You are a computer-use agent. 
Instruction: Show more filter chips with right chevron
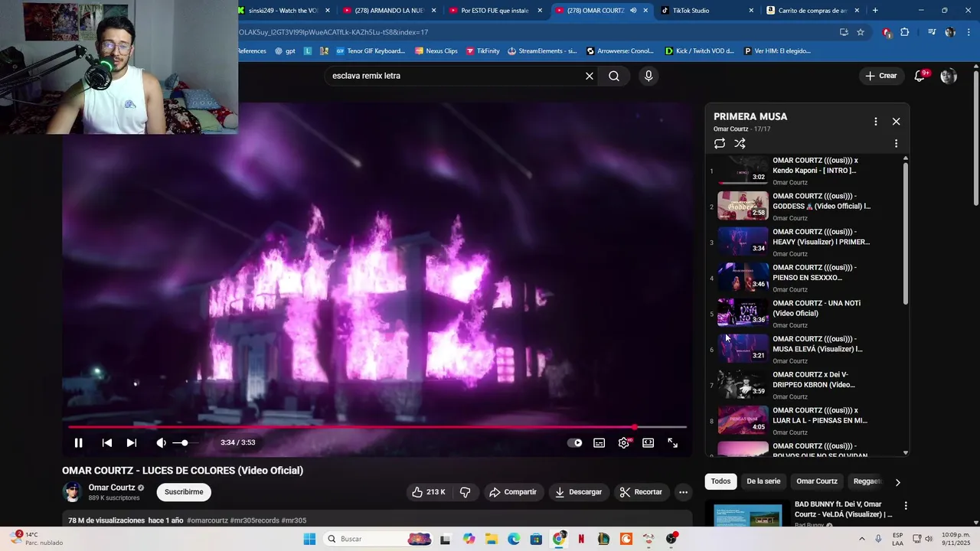pyautogui.click(x=897, y=482)
